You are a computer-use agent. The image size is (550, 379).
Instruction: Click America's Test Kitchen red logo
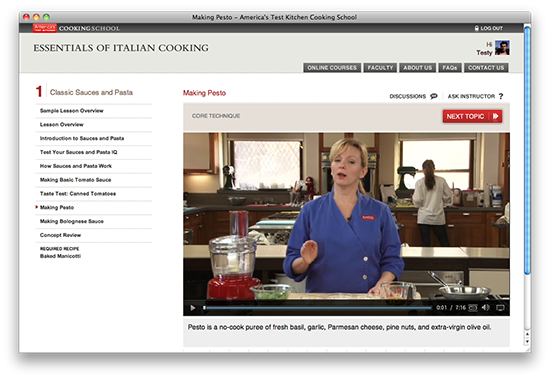click(45, 28)
